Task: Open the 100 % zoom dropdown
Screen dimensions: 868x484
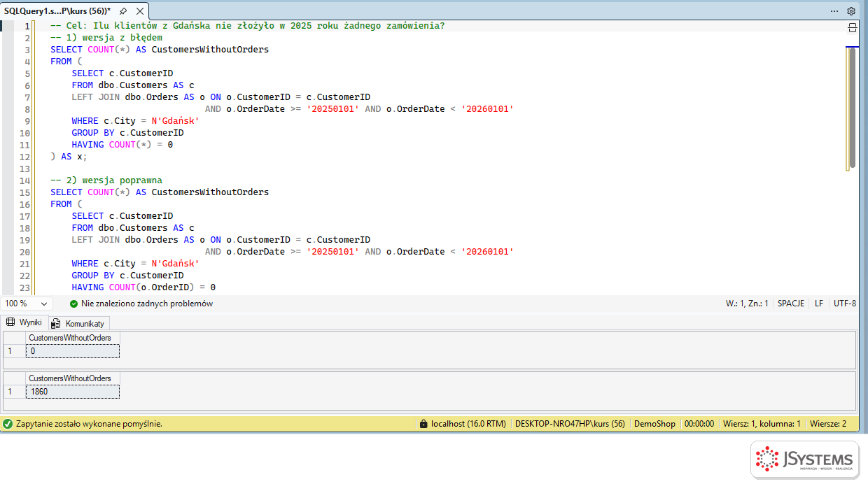Action: point(27,304)
